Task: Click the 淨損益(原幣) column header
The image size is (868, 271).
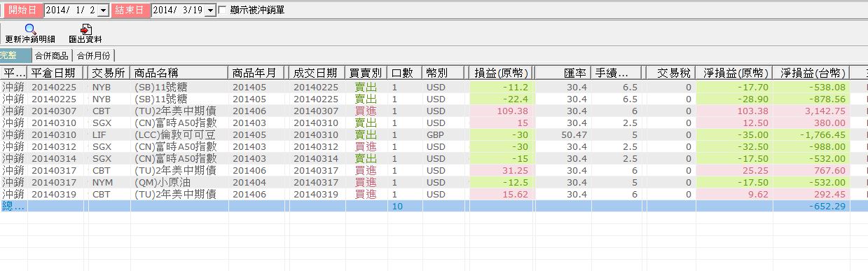Action: pos(733,73)
